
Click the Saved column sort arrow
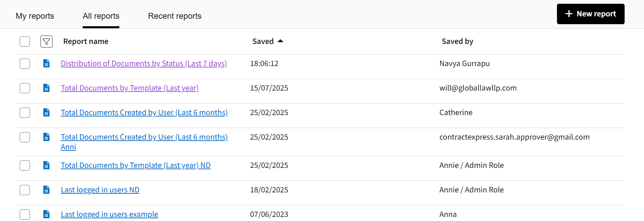coord(280,41)
